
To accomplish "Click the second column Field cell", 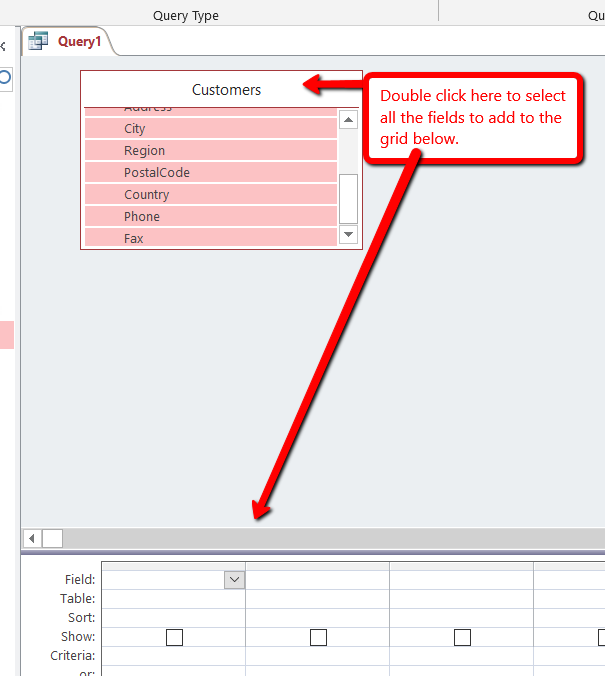I will click(x=317, y=579).
